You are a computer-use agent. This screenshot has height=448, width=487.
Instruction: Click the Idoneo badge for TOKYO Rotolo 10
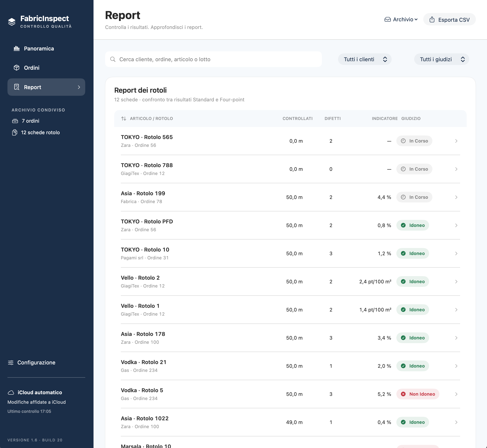[413, 254]
